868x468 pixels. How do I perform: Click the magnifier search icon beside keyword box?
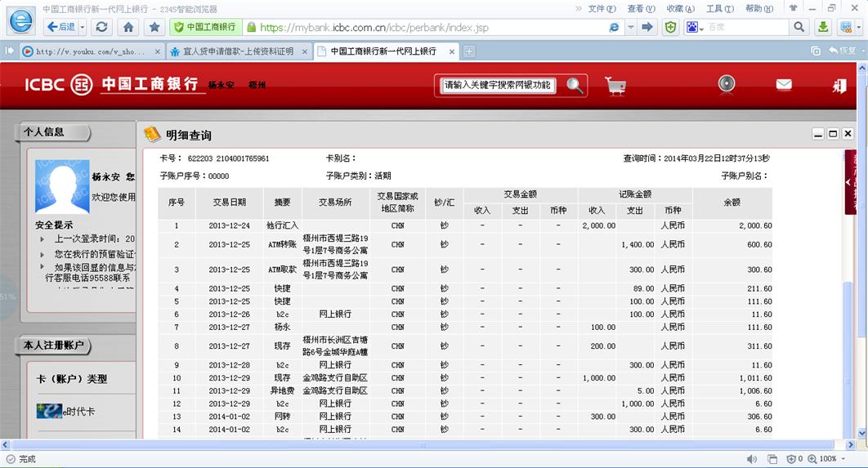[575, 86]
